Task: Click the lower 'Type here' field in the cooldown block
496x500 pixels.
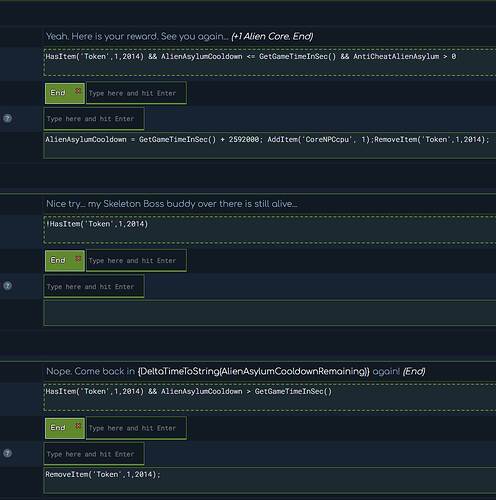Action: (x=94, y=454)
